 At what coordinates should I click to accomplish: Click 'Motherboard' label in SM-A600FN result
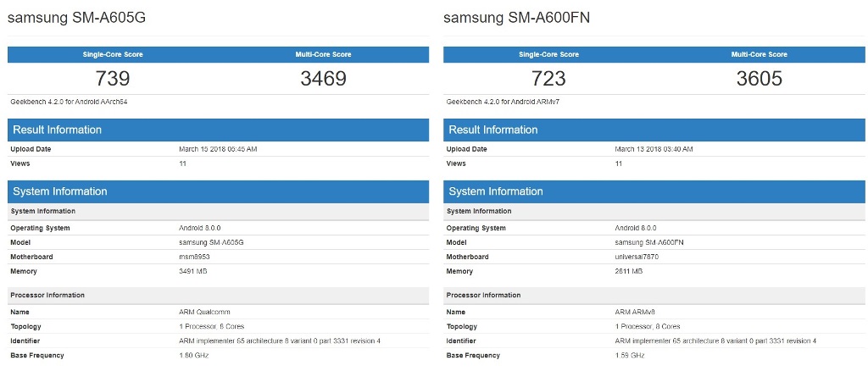tap(467, 257)
